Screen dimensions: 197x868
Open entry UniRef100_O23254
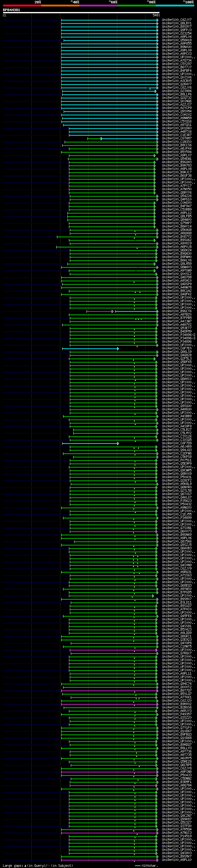click(177, 33)
